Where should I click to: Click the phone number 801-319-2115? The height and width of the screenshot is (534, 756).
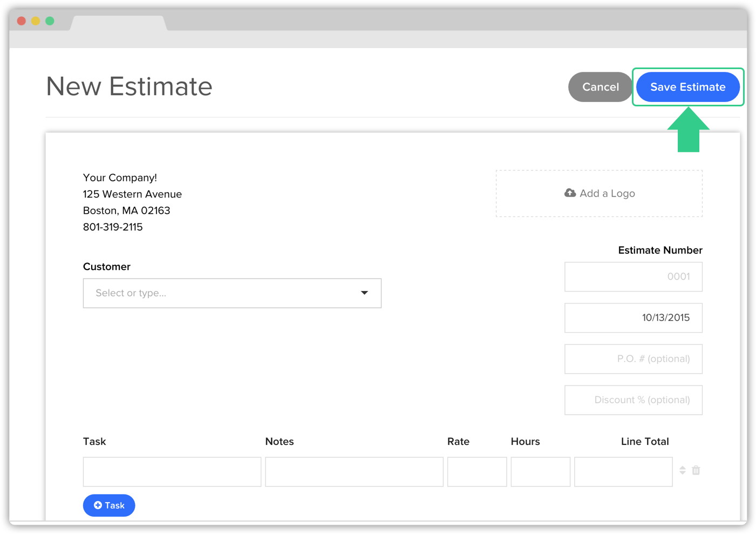[x=113, y=227]
